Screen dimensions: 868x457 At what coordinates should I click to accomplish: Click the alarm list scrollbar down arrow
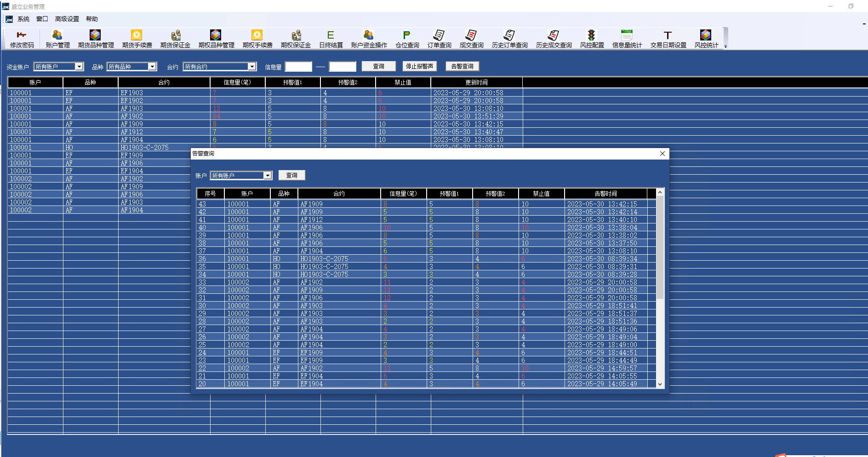[660, 384]
